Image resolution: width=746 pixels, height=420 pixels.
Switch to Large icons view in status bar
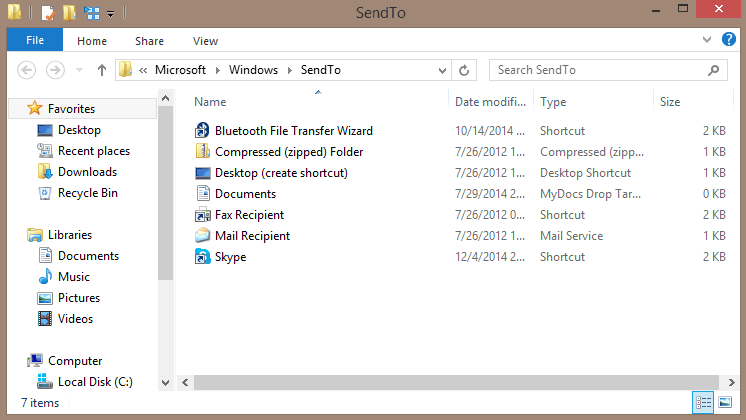[725, 403]
